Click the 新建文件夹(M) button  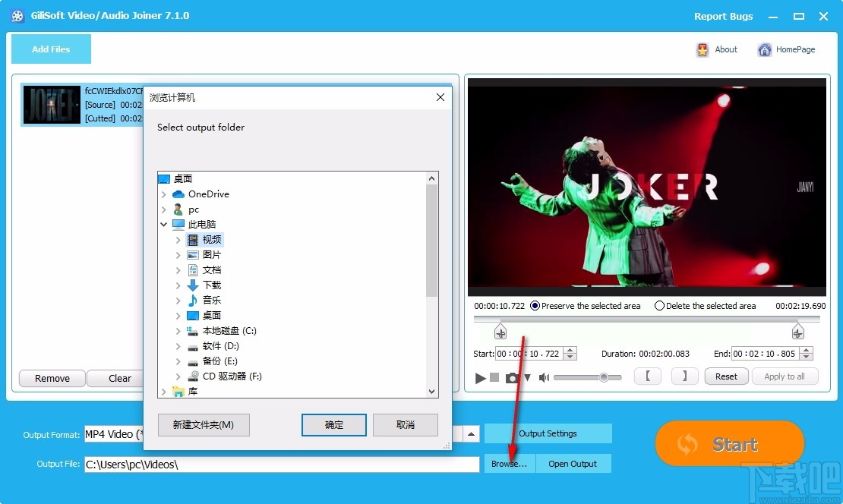point(202,425)
